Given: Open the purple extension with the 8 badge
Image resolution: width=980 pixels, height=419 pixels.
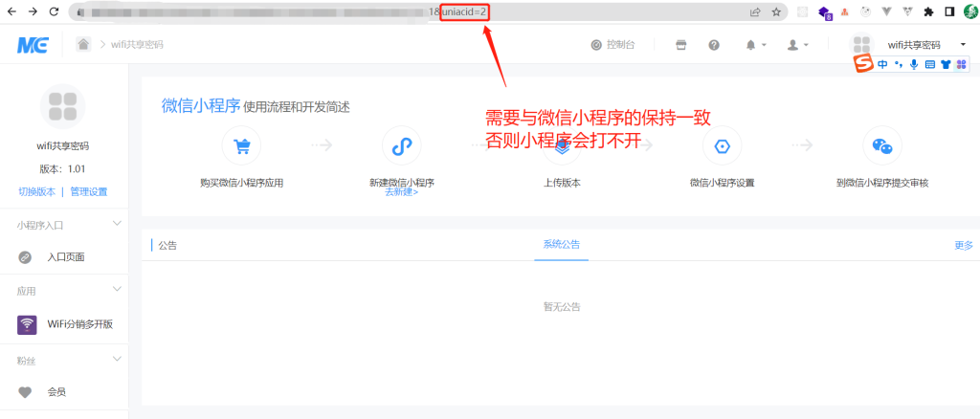Looking at the screenshot, I should tap(825, 11).
